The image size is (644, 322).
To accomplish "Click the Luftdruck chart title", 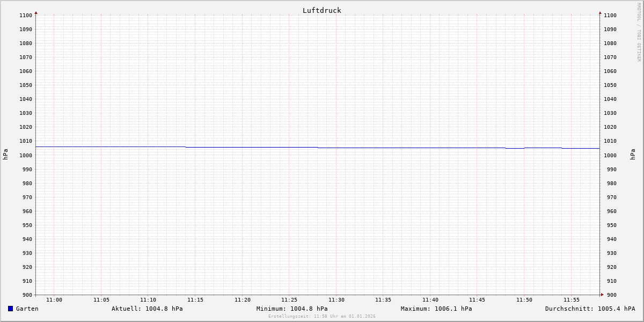I will tap(321, 10).
